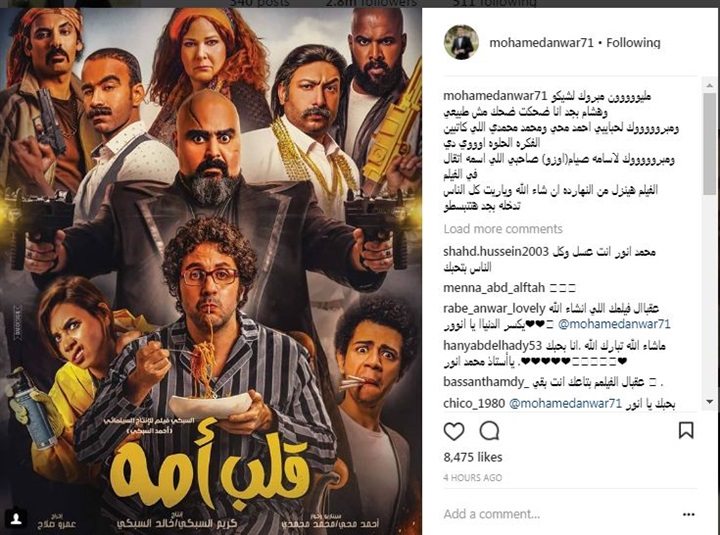Open menna_abd_alftah commenter profile

[x=494, y=288]
